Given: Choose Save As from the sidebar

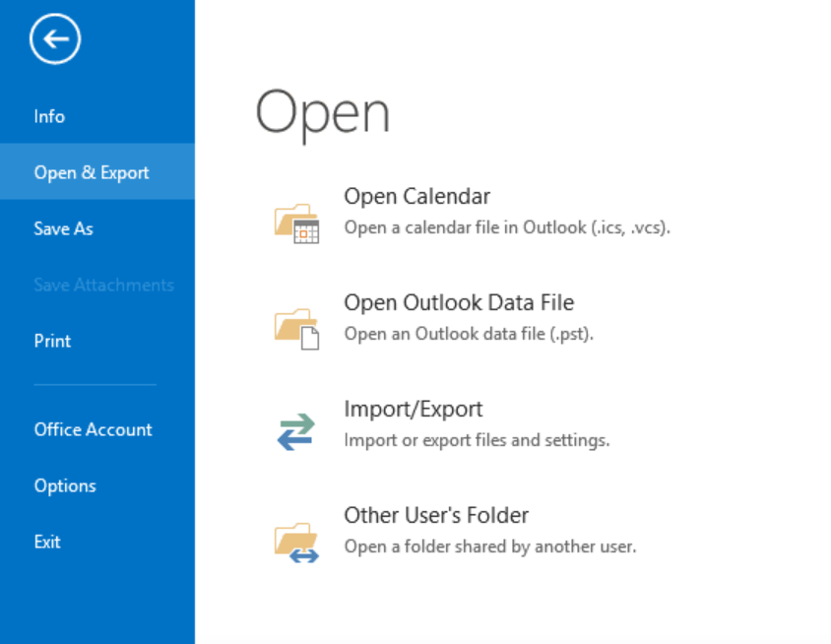Looking at the screenshot, I should pos(63,228).
